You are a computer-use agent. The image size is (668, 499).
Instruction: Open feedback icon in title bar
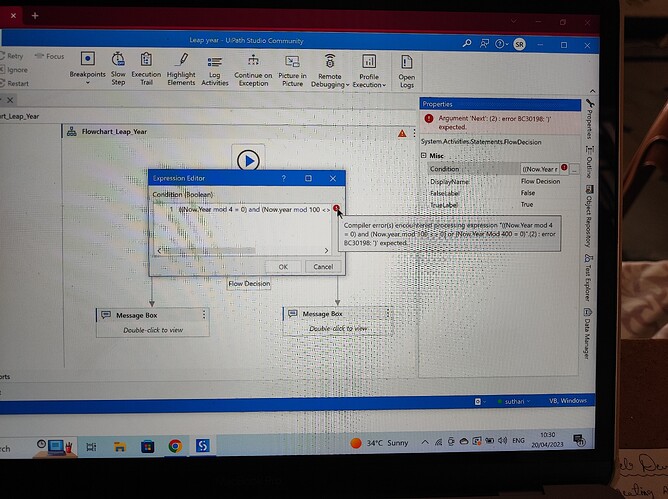click(x=484, y=43)
